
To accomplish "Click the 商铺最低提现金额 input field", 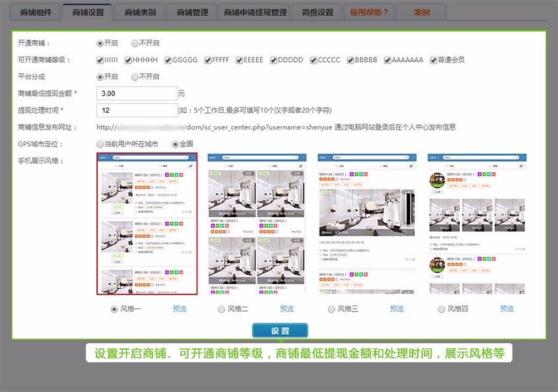I will [137, 94].
